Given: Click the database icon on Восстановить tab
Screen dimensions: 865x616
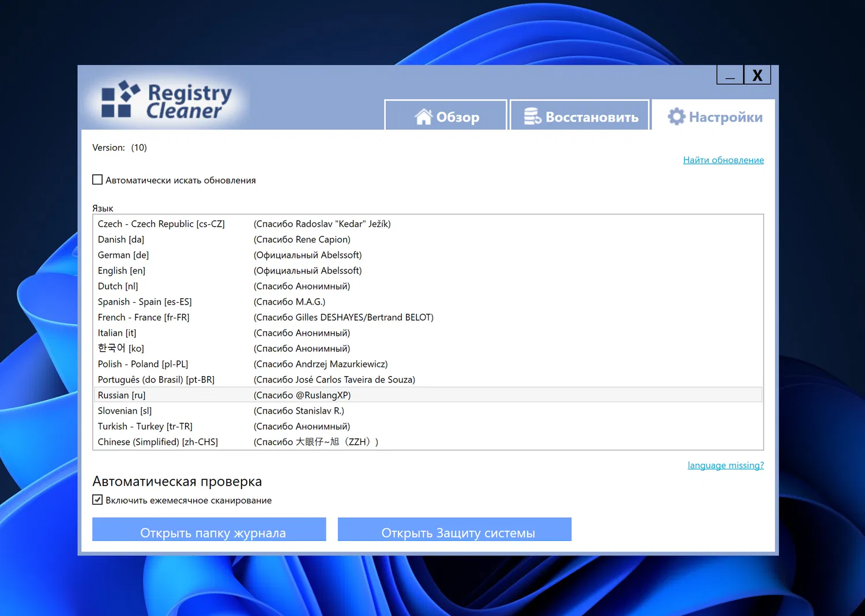Looking at the screenshot, I should (x=532, y=117).
